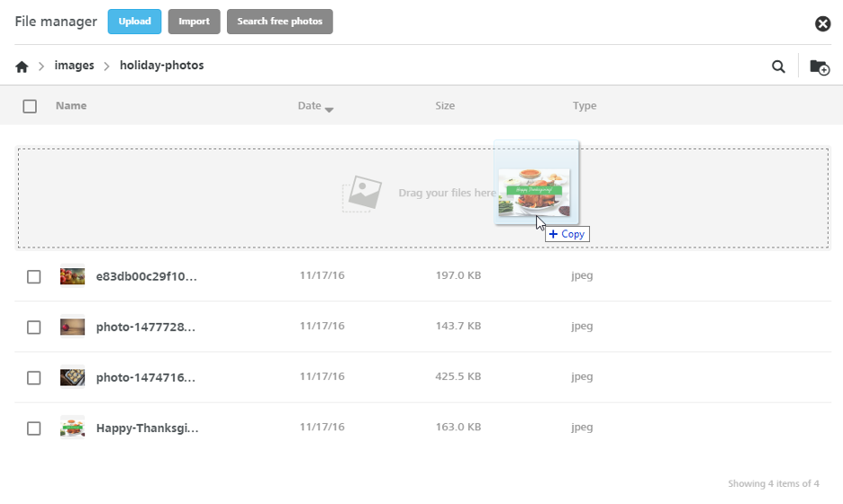Click the image placeholder icon in drop zone

[x=362, y=193]
